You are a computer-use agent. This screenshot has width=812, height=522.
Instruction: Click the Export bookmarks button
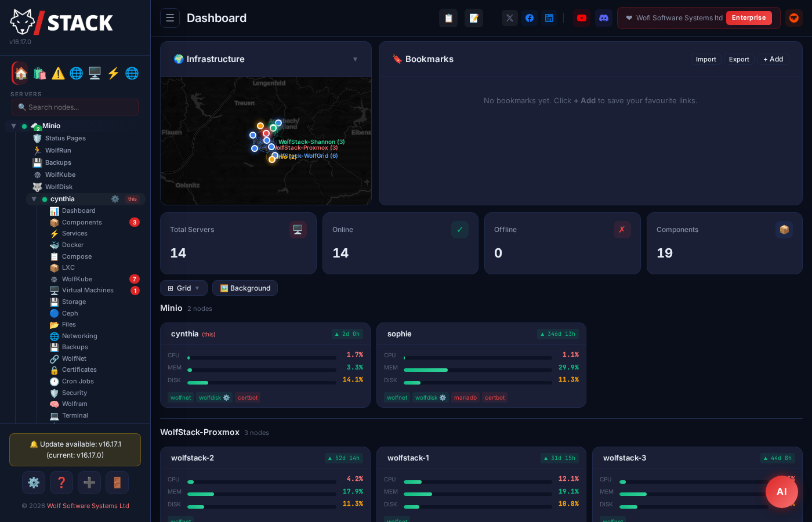tap(739, 59)
